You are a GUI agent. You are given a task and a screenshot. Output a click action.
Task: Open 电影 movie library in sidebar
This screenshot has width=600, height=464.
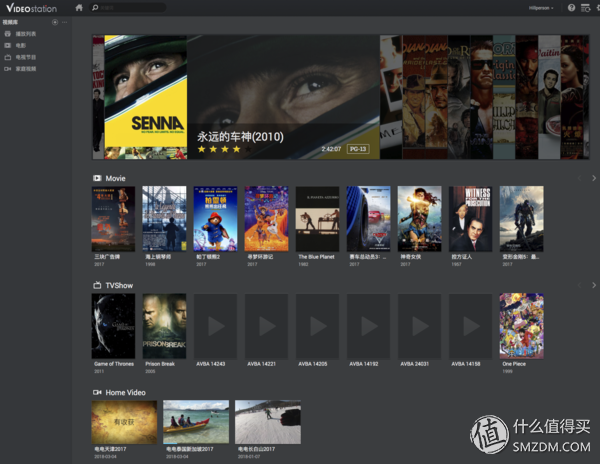[x=21, y=46]
